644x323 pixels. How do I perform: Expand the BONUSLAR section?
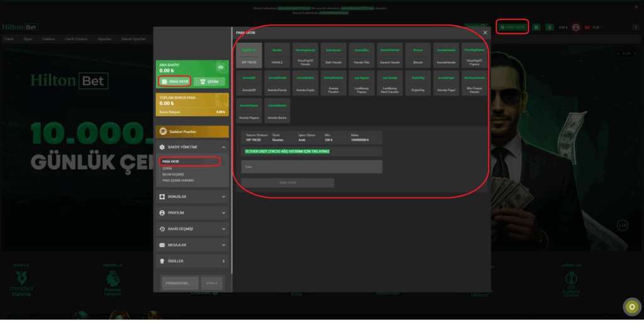tap(192, 197)
